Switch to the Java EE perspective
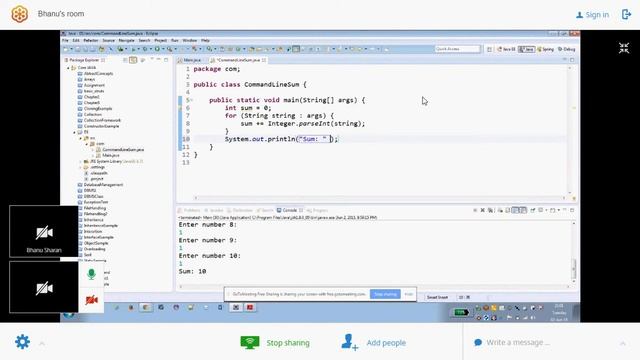This screenshot has width=640, height=360. click(x=506, y=49)
